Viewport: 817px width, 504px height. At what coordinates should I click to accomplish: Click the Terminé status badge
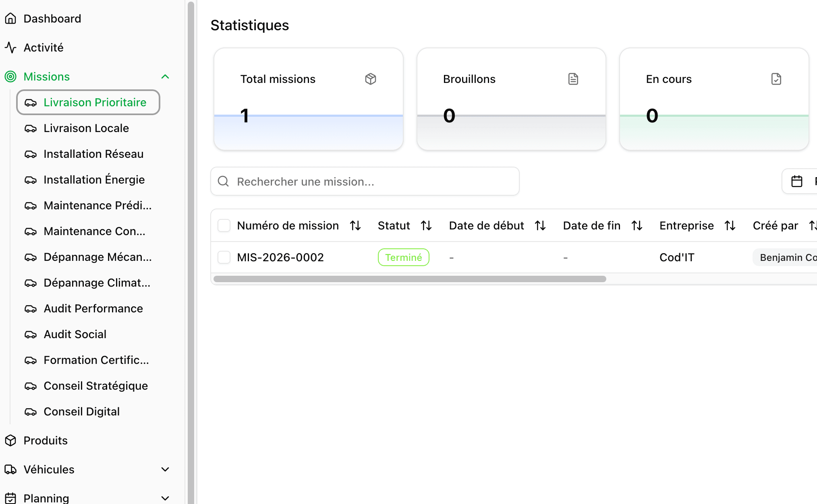(403, 257)
